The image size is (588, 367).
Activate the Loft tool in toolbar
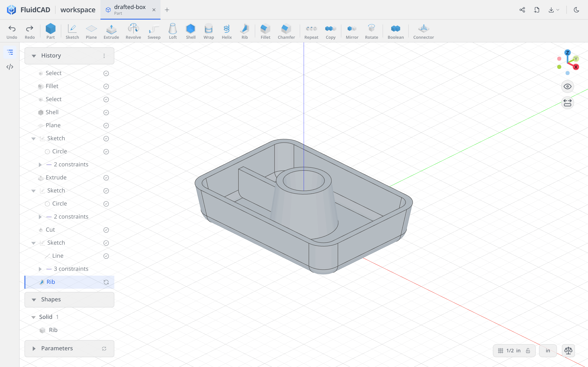click(173, 31)
